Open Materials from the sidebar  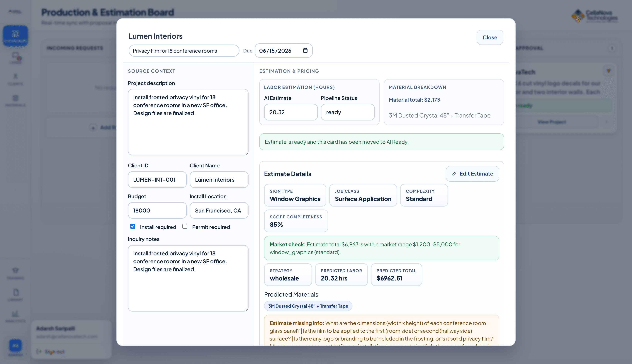point(16,101)
